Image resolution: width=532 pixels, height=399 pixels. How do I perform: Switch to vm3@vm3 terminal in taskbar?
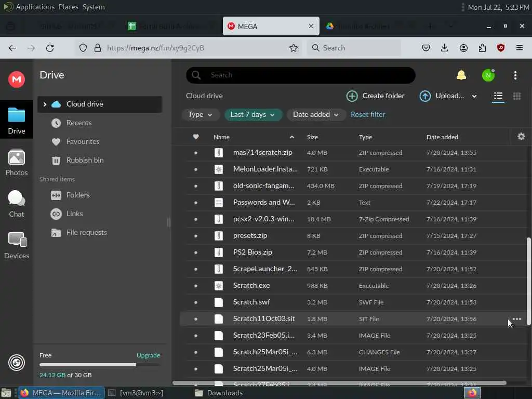pos(136,393)
